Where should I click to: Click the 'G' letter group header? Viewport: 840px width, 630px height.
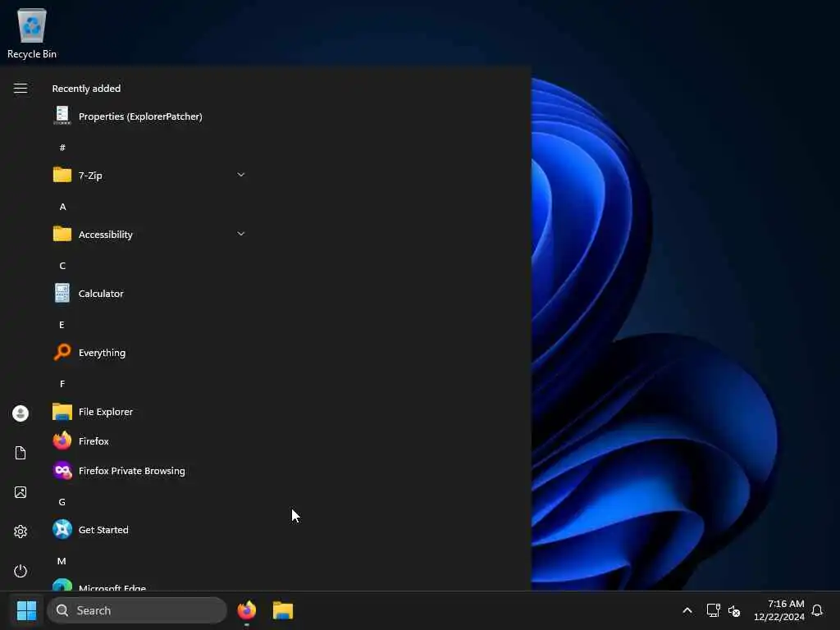tap(62, 502)
